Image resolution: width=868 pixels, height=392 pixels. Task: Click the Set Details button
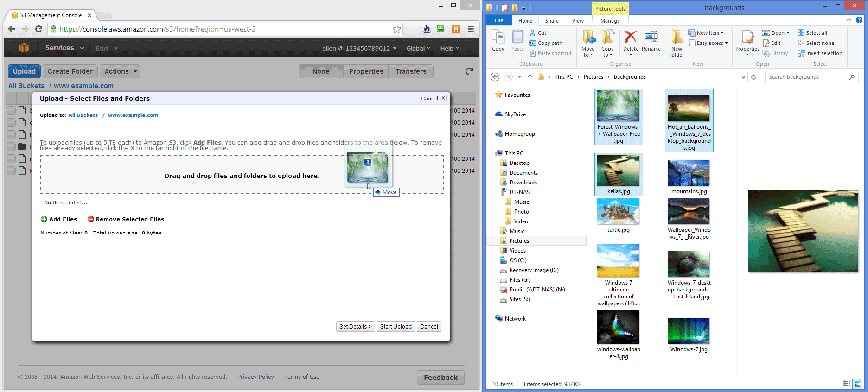355,327
